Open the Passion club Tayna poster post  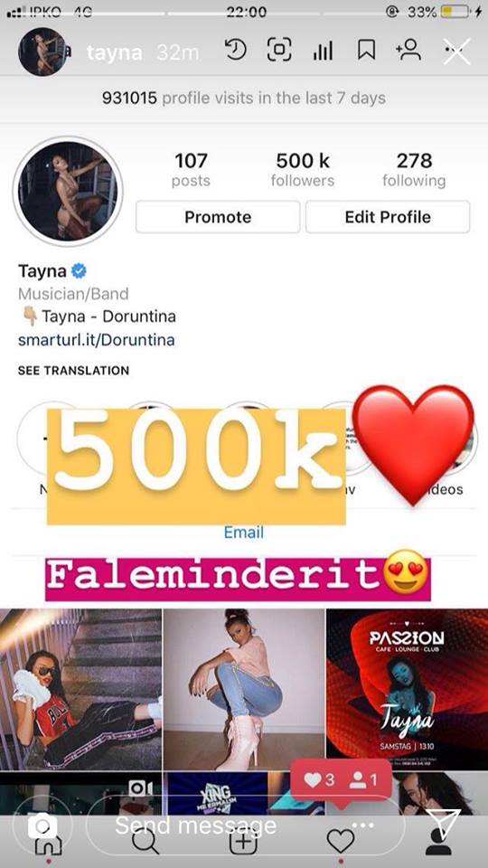click(x=407, y=689)
